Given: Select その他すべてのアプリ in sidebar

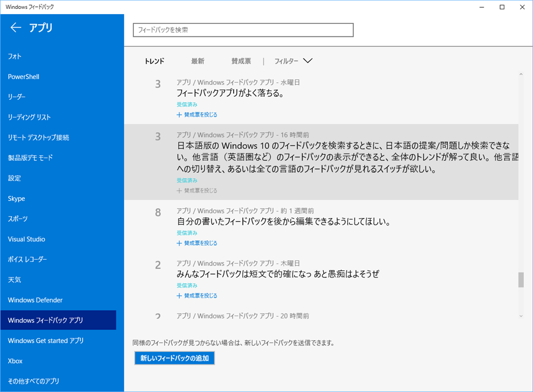Looking at the screenshot, I should click(x=33, y=381).
